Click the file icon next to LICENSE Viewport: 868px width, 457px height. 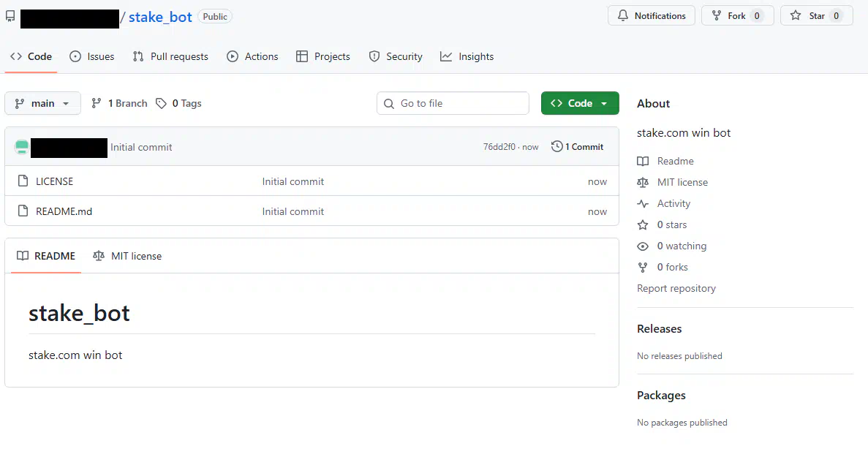tap(23, 181)
